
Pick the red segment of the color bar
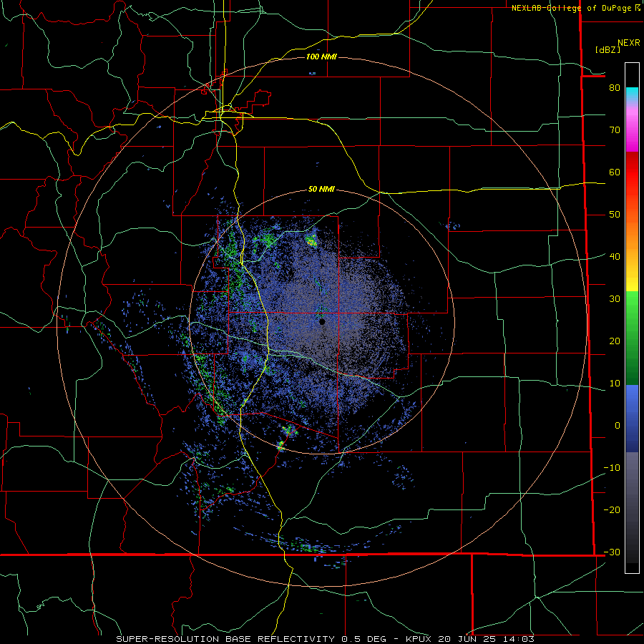coord(632,172)
